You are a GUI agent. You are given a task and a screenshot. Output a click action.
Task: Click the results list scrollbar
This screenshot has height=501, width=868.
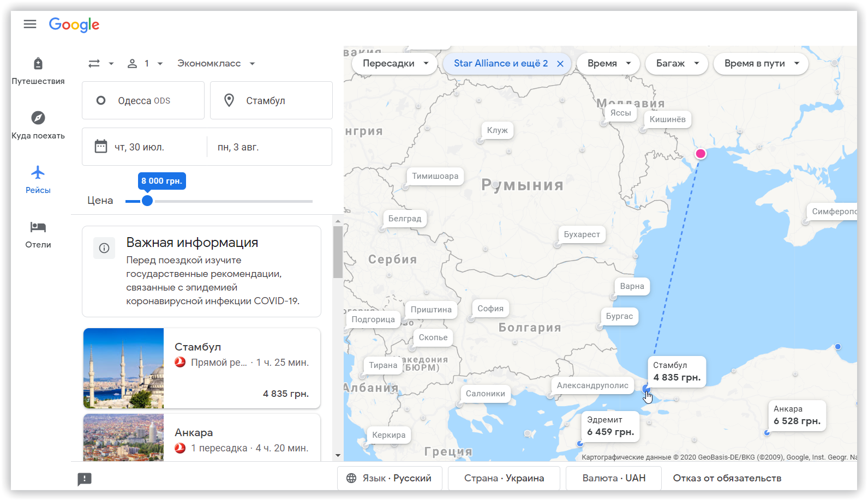click(338, 252)
